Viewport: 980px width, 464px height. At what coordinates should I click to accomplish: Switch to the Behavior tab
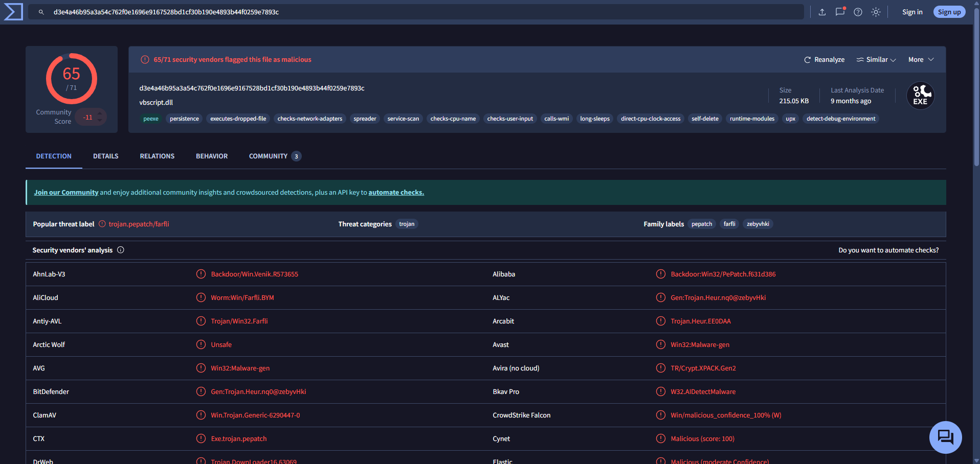click(x=212, y=156)
